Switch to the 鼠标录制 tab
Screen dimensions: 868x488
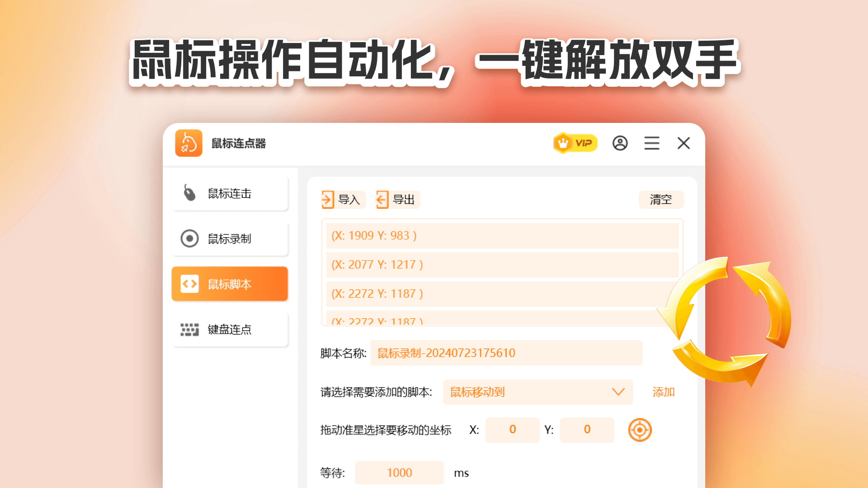(x=230, y=239)
